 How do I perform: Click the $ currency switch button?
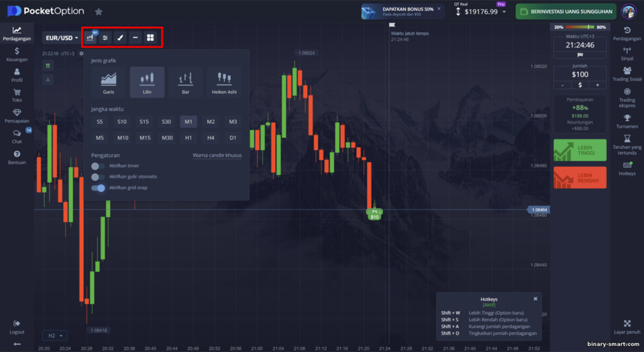(x=580, y=85)
